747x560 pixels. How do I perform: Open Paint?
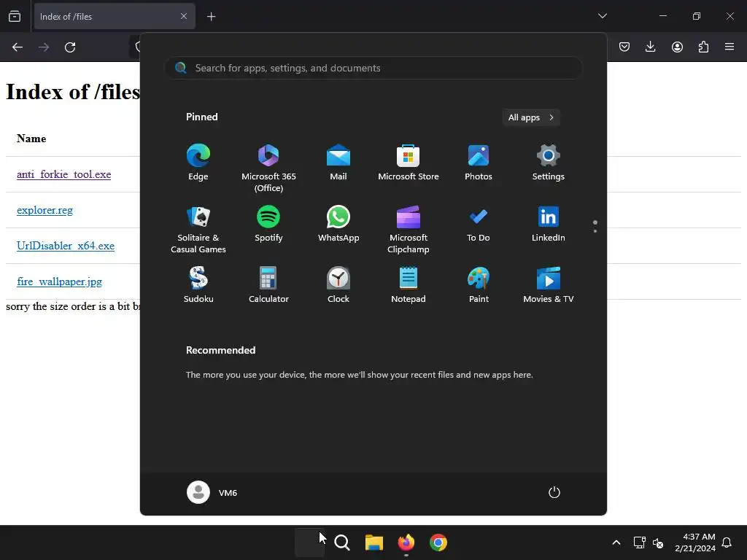pyautogui.click(x=479, y=285)
